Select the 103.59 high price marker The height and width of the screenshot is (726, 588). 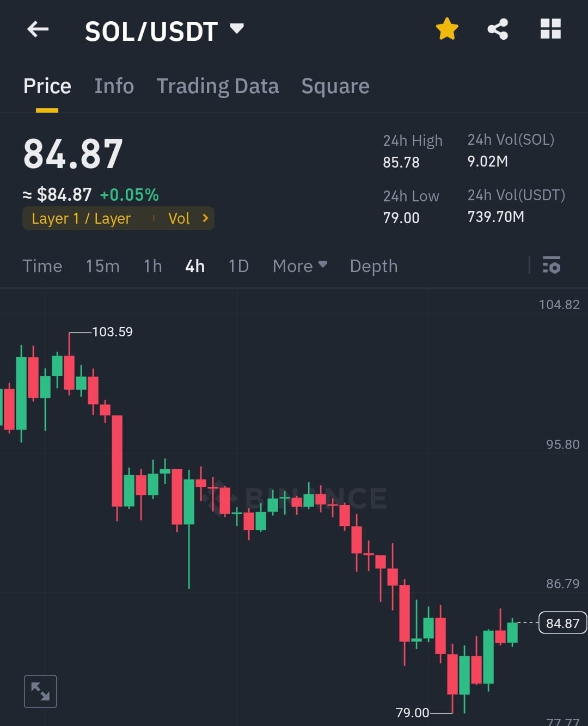[112, 331]
